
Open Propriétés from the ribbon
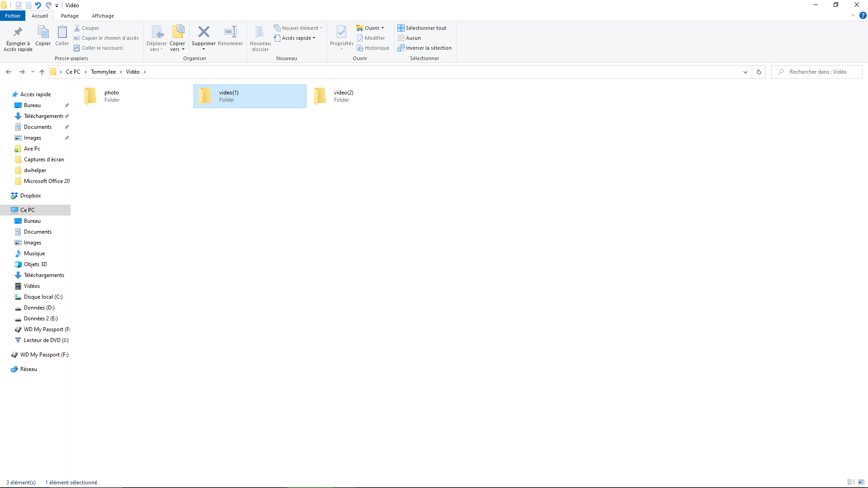pyautogui.click(x=341, y=33)
